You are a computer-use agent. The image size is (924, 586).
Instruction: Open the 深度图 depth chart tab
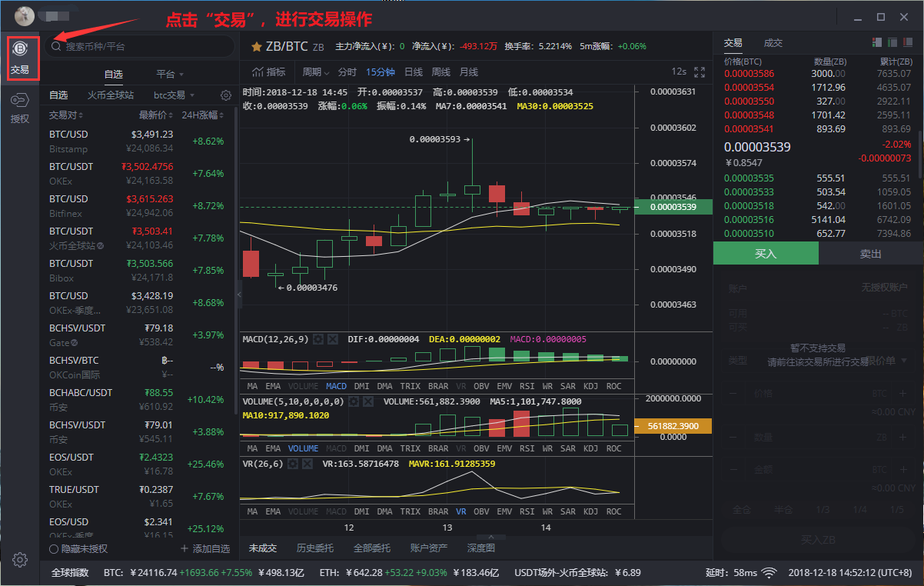pos(481,548)
